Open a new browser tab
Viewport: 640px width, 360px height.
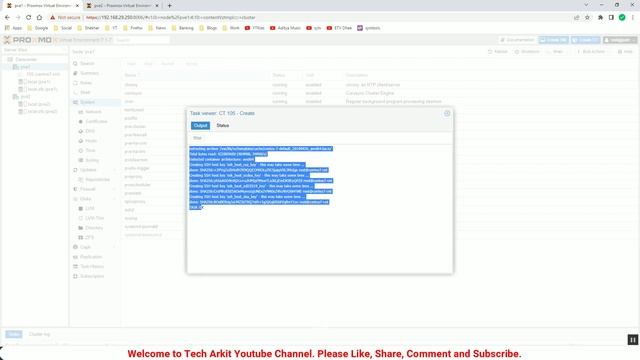click(169, 6)
